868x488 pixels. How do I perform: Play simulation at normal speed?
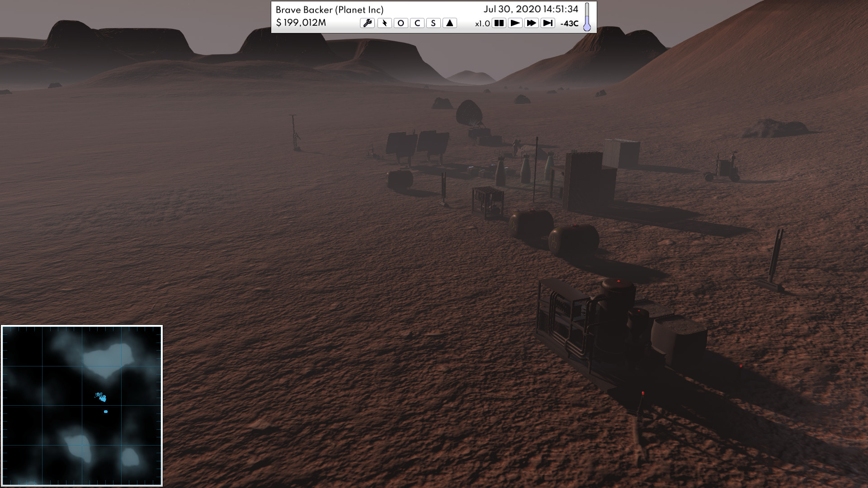pos(515,23)
